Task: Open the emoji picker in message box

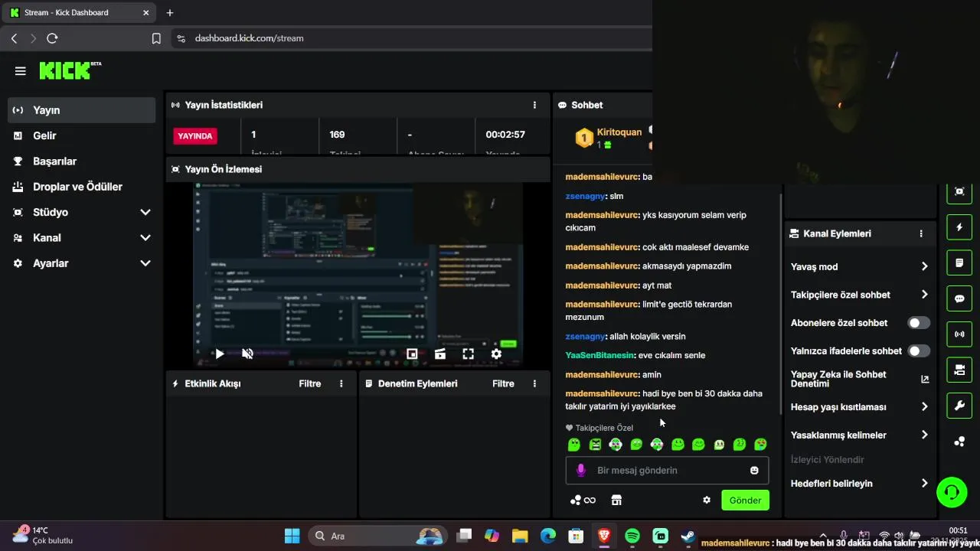Action: (x=754, y=471)
